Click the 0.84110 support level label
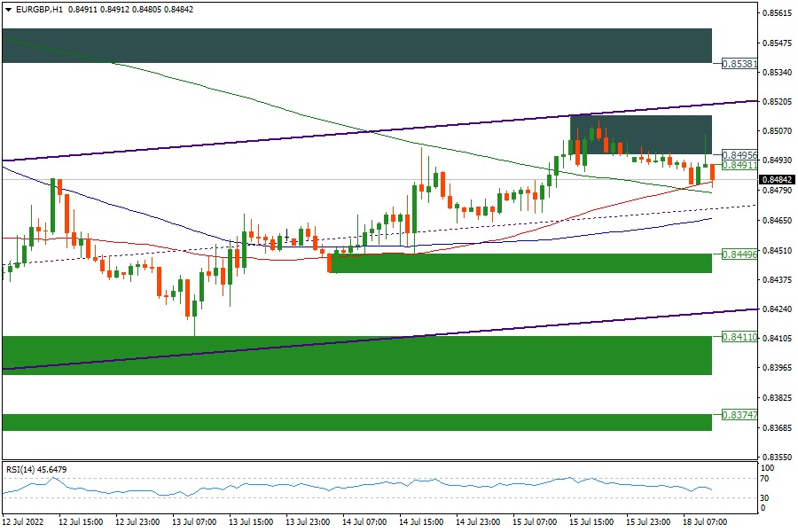 (739, 337)
